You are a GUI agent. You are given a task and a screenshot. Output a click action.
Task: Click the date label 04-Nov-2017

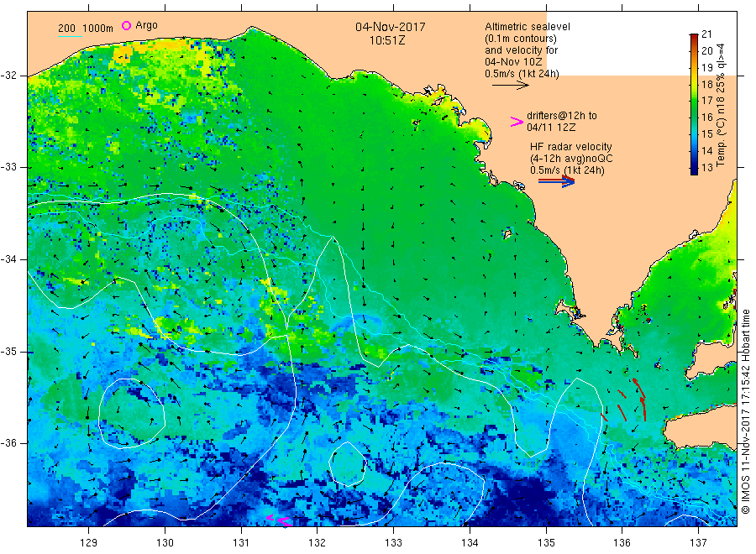(x=391, y=27)
